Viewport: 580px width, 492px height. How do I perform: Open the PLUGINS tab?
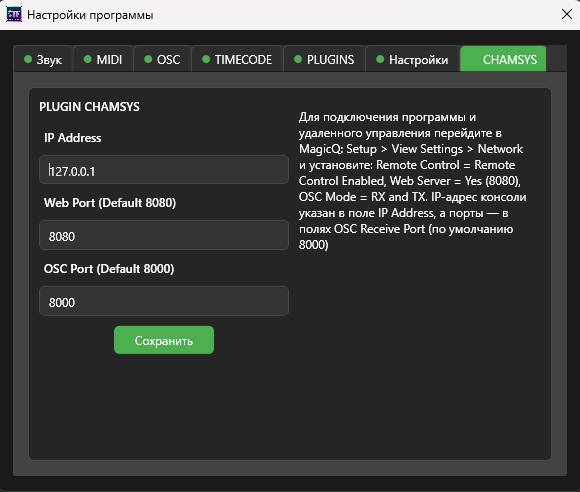point(324,59)
